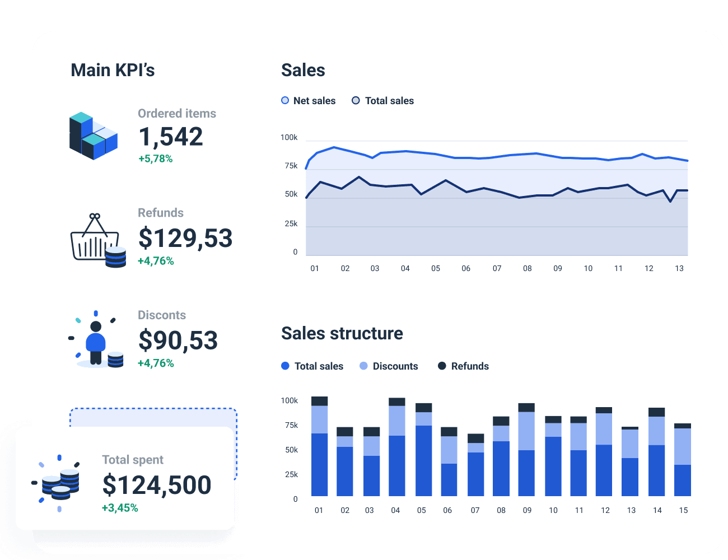Click the Net sales line peak at day 02
This screenshot has height=560, width=728.
click(333, 147)
